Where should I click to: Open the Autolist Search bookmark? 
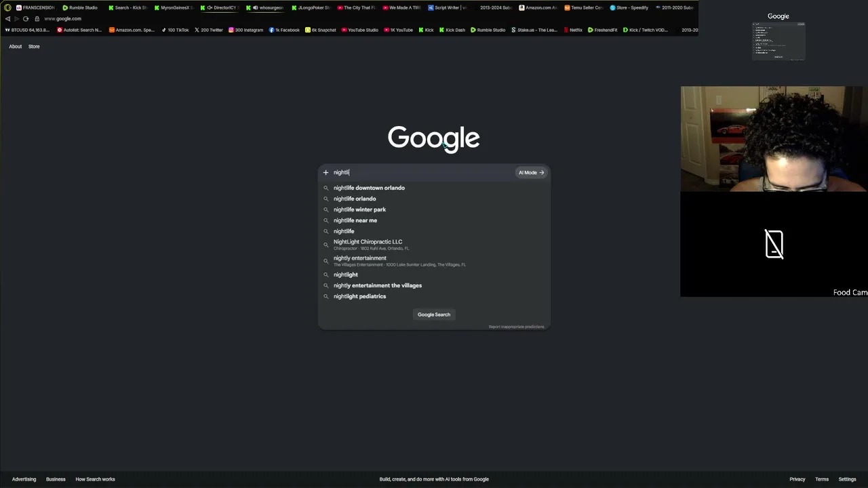click(79, 30)
